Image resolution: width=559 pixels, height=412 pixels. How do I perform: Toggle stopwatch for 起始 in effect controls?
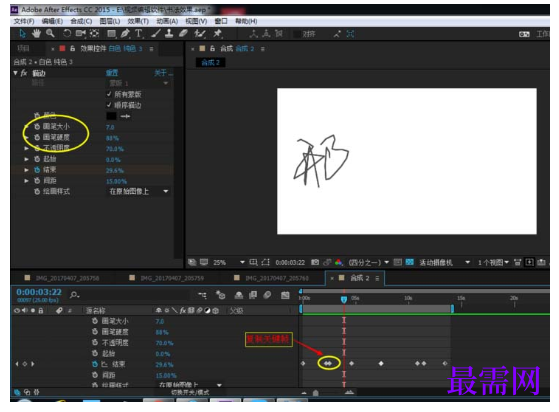(x=37, y=159)
